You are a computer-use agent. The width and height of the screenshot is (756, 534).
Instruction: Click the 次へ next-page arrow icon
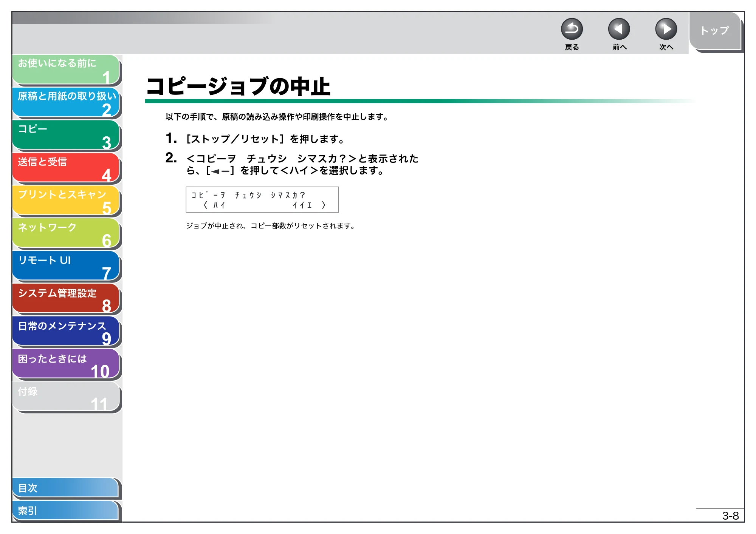666,29
